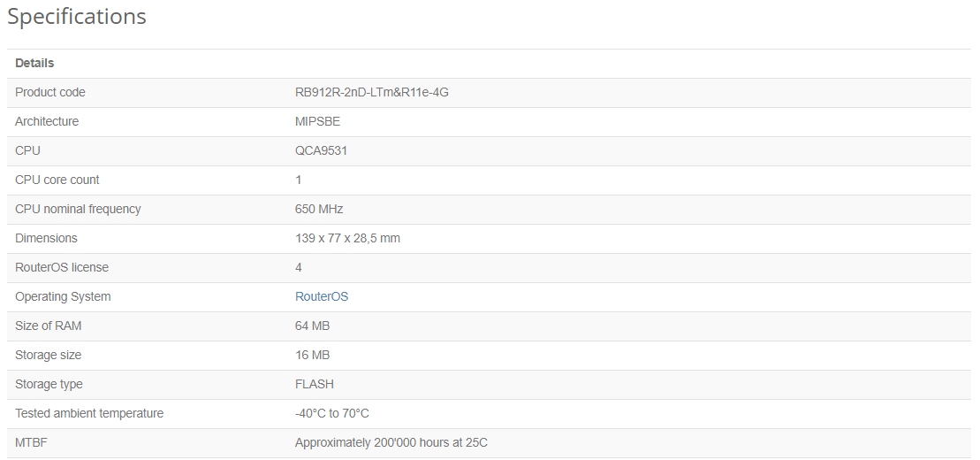Select the 16 MB storage value
980x460 pixels.
(312, 355)
